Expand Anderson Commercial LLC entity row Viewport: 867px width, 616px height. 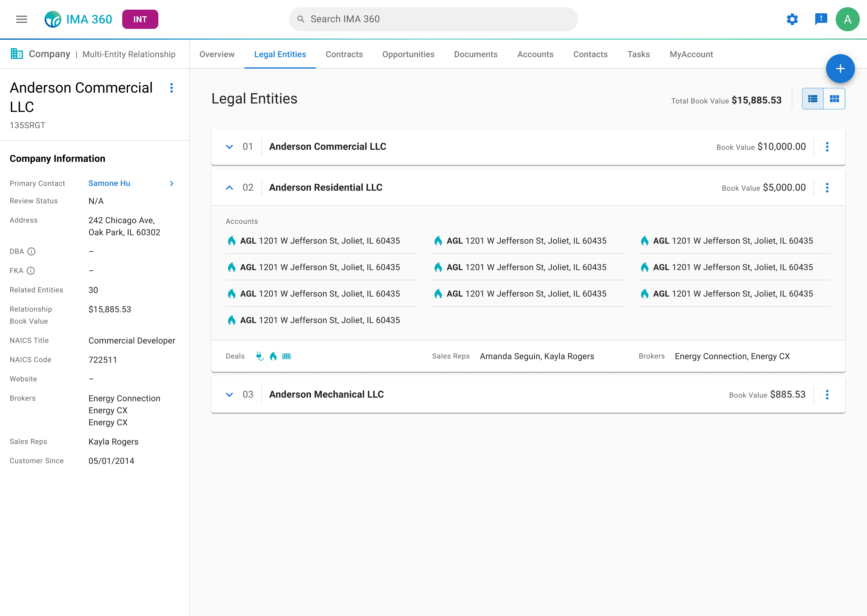(229, 147)
